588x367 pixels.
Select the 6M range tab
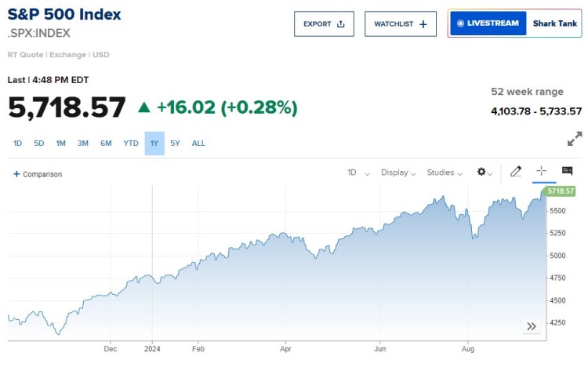pos(106,144)
